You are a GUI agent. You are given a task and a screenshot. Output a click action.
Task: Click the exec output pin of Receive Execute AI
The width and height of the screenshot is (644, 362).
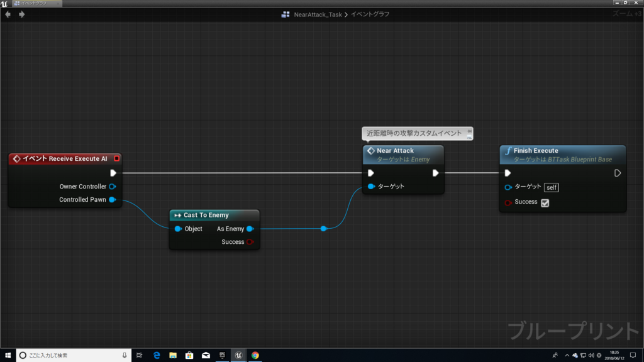click(113, 173)
